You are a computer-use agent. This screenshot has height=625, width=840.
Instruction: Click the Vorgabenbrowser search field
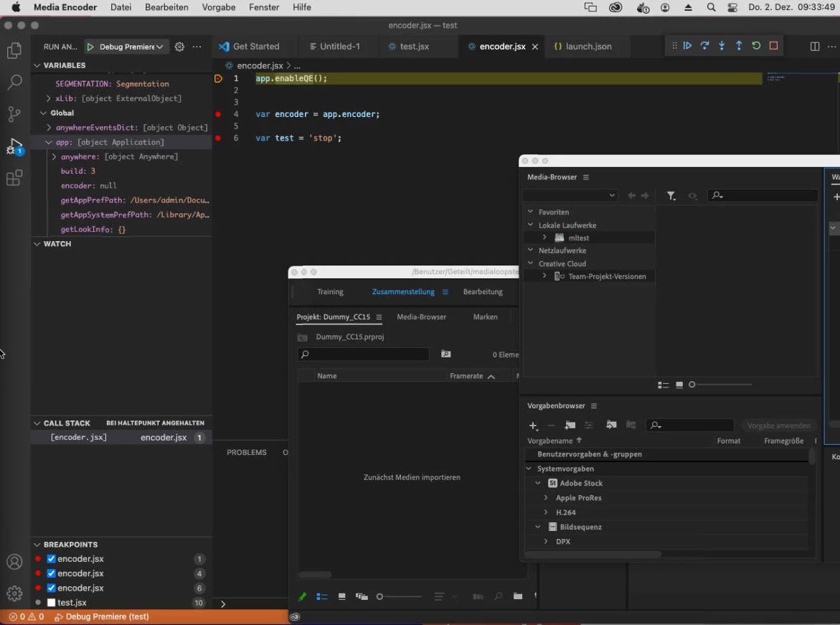click(x=690, y=426)
